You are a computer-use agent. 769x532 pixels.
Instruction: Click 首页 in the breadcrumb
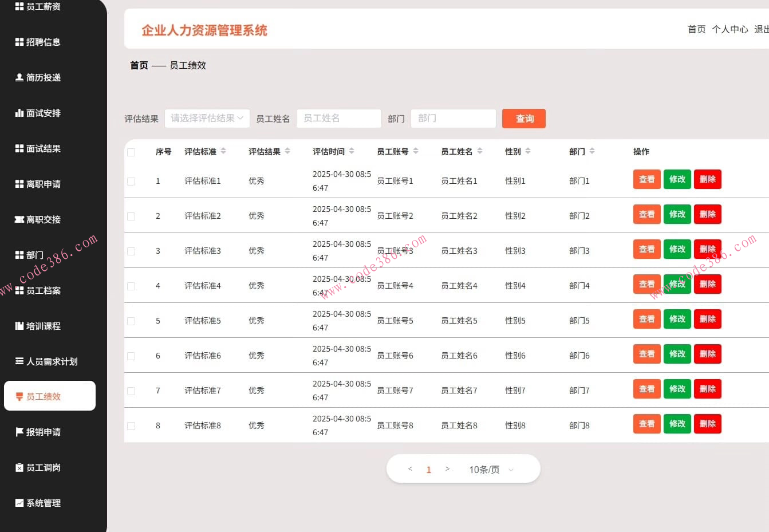pyautogui.click(x=139, y=65)
